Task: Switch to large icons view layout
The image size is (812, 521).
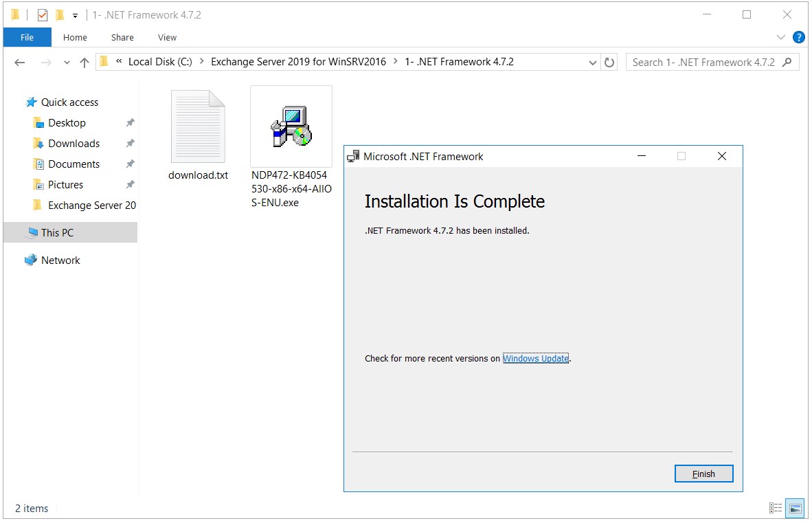Action: [794, 508]
